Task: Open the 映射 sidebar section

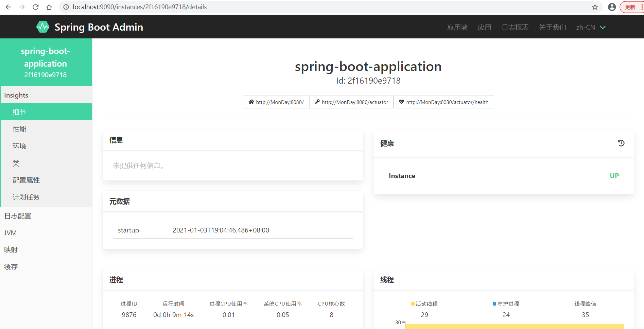Action: 46,250
